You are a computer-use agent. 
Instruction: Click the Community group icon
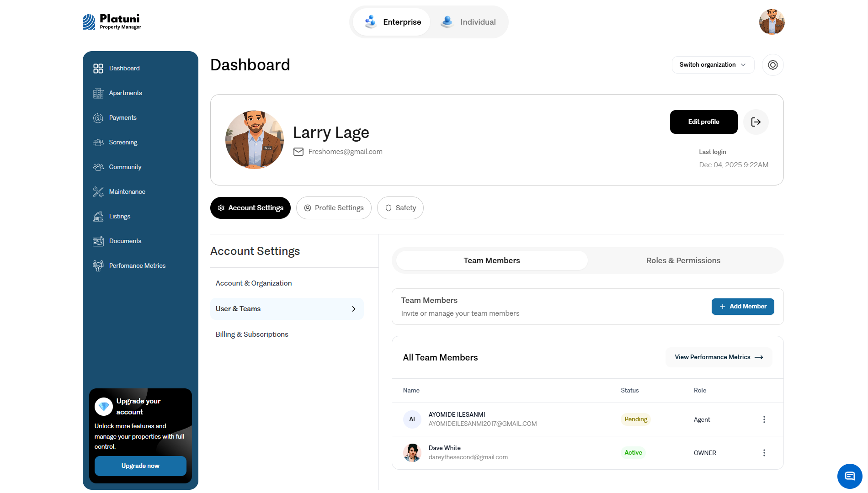[x=98, y=167]
